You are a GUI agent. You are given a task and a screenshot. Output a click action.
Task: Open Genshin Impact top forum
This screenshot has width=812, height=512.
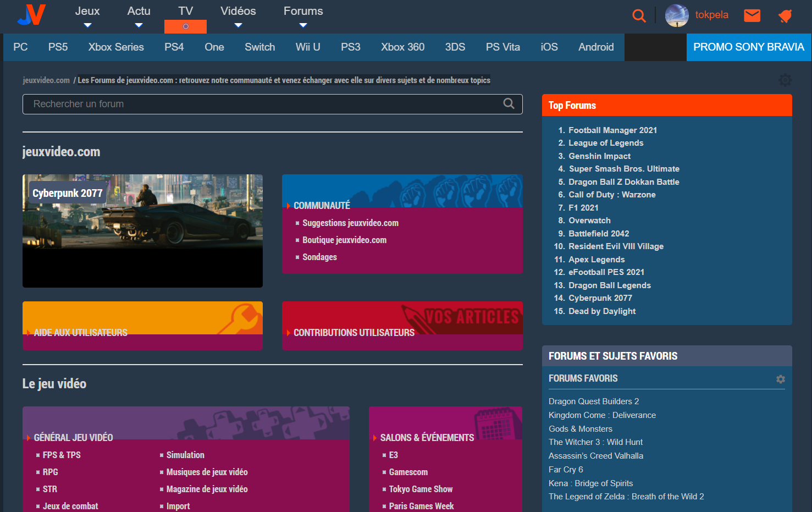coord(599,156)
